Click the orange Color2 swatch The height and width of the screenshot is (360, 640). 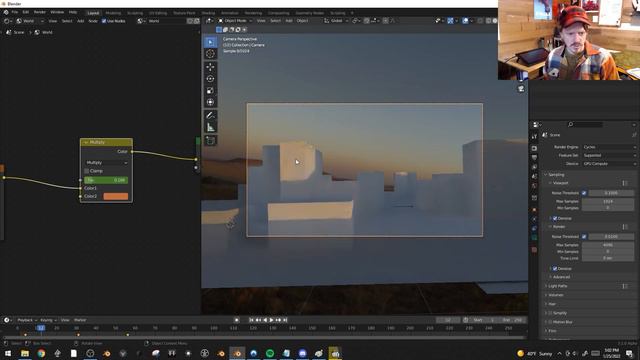[116, 196]
